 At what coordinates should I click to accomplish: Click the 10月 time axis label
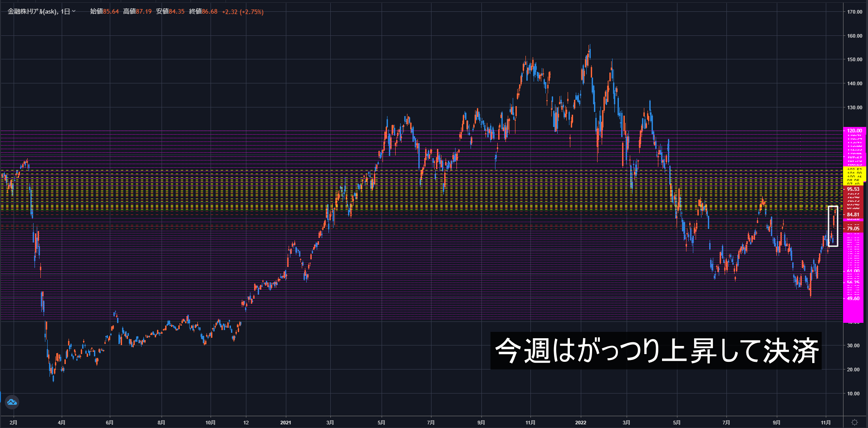click(211, 423)
